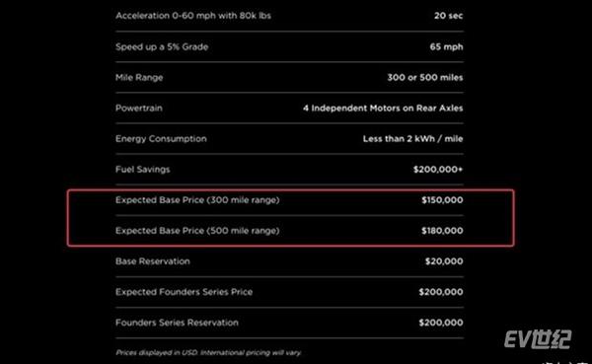Screen dimensions: 592x364
Task: Select the Base Reservation label
Action: click(x=153, y=261)
